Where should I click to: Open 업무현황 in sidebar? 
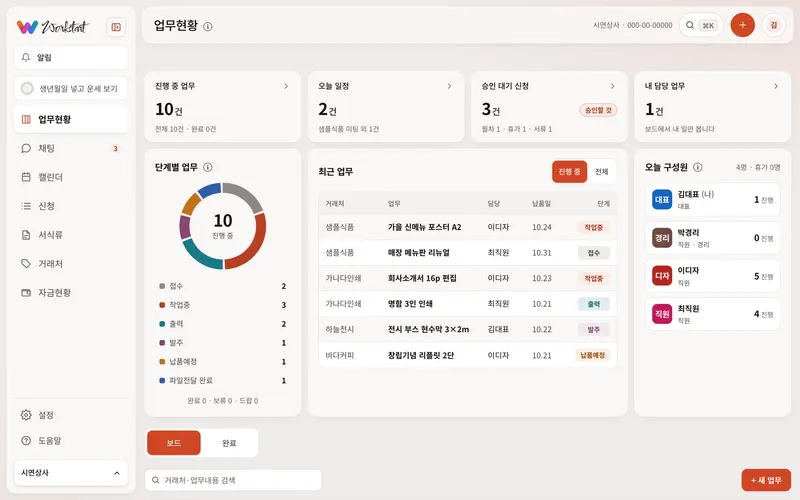point(71,119)
